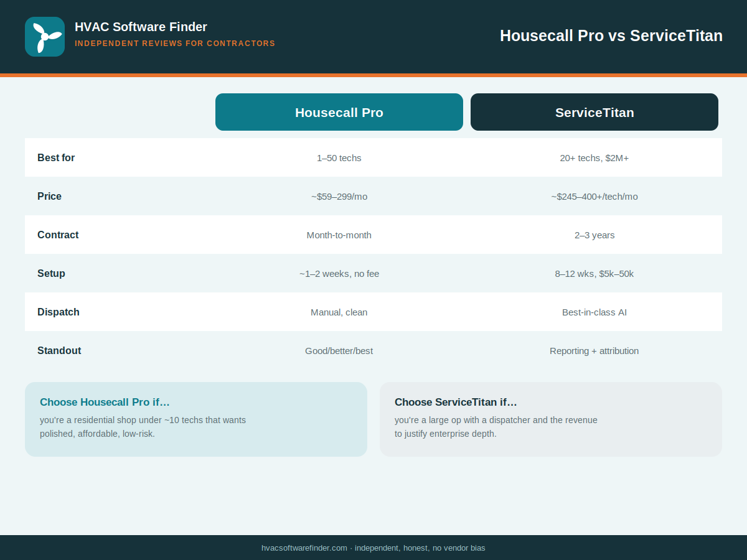The width and height of the screenshot is (747, 560).
Task: Click the Choose Housecall Pro if… heading
Action: pyautogui.click(x=105, y=402)
